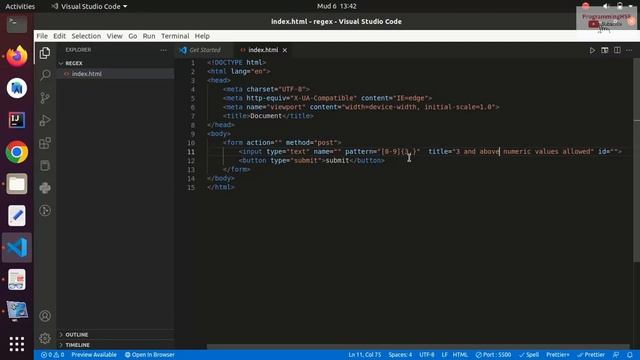
Task: Close the index.html tab
Action: pyautogui.click(x=284, y=50)
